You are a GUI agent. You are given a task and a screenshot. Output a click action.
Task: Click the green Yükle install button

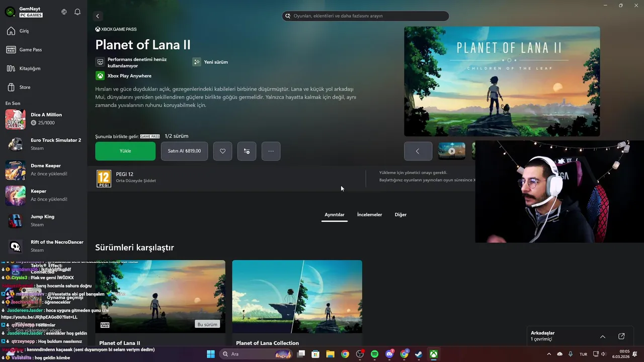(125, 151)
